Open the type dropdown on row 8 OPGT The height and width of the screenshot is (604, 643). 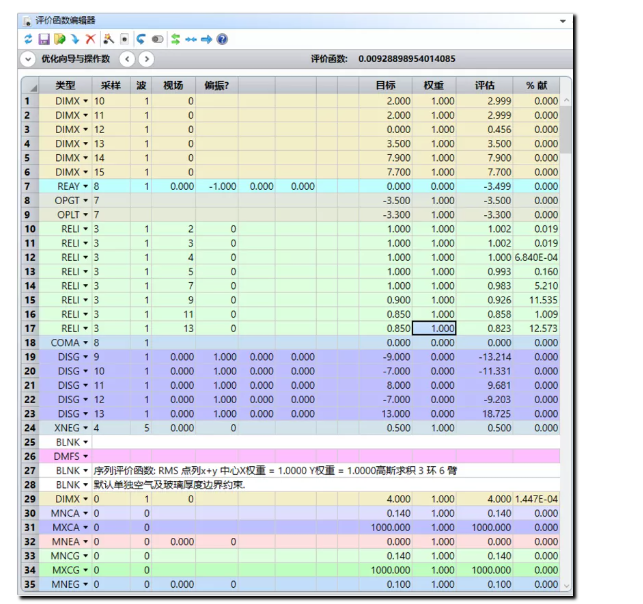point(86,201)
